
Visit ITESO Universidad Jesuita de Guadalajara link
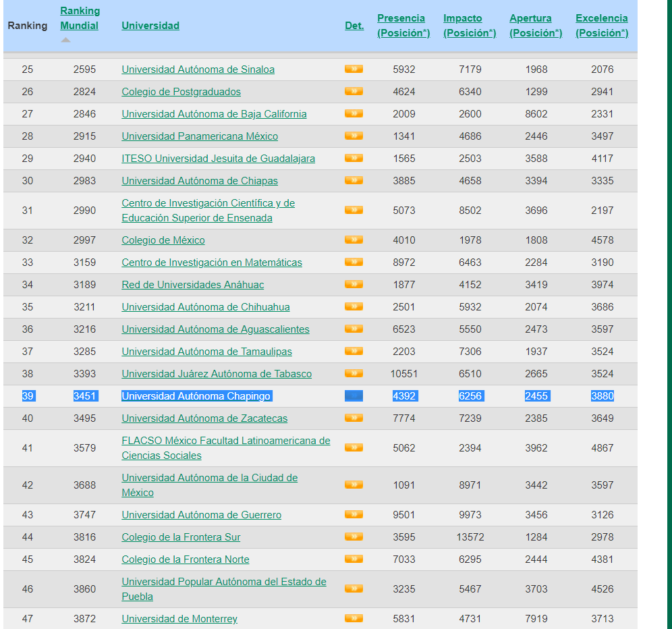pyautogui.click(x=218, y=159)
